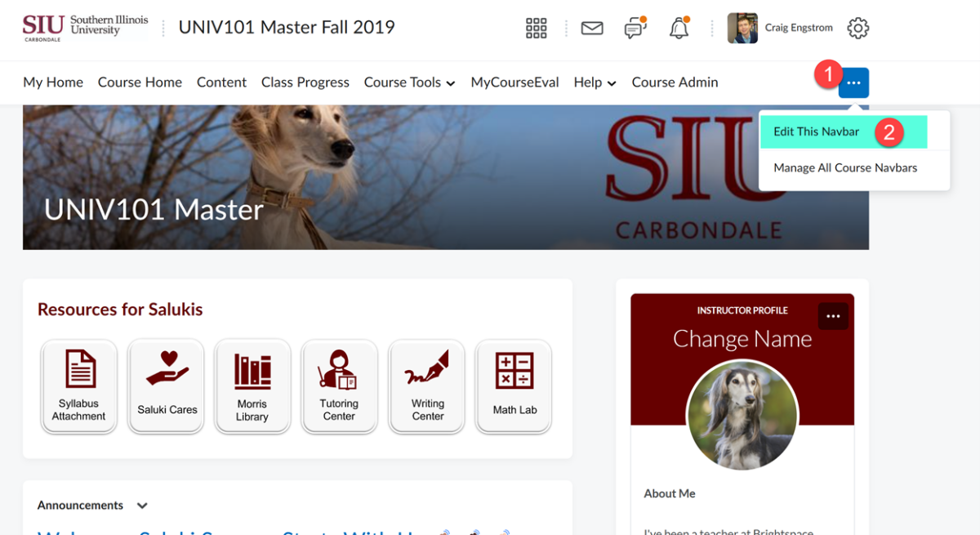The width and height of the screenshot is (980, 535).
Task: Collapse the Announcements section
Action: tap(141, 505)
